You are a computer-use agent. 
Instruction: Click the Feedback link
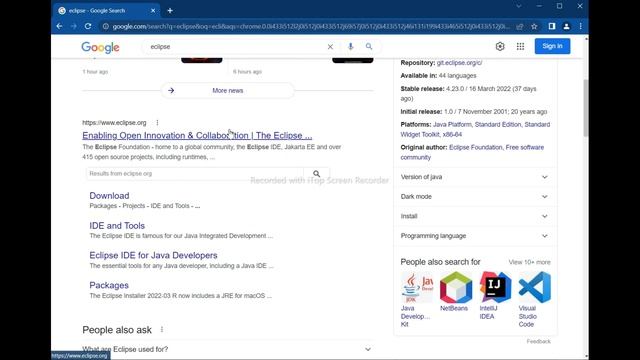coord(538,341)
